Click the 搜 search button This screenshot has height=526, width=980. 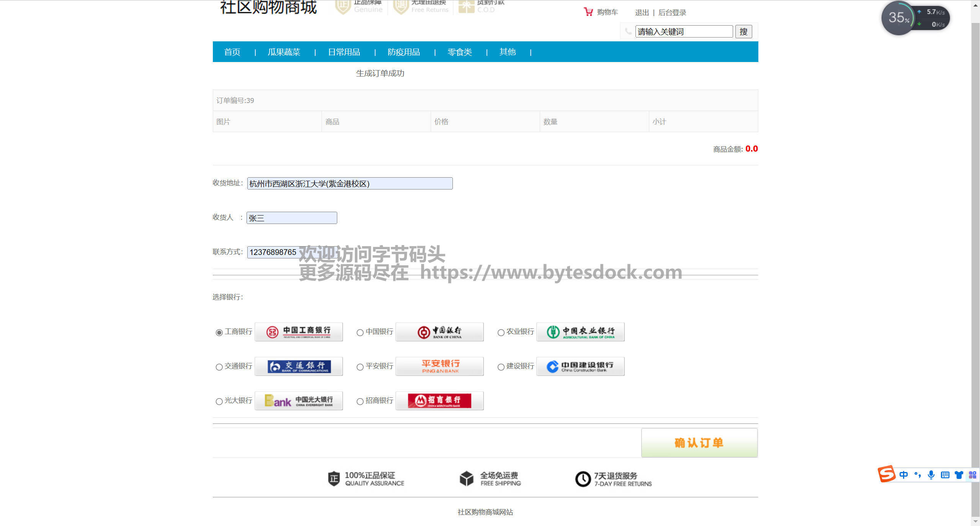[x=743, y=32]
